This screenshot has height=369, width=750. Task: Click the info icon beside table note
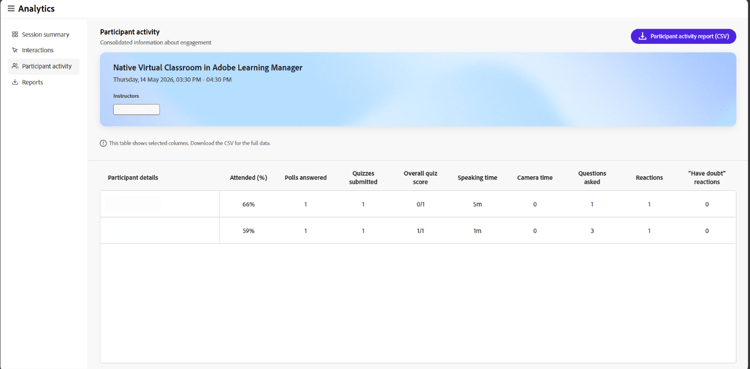pyautogui.click(x=103, y=143)
